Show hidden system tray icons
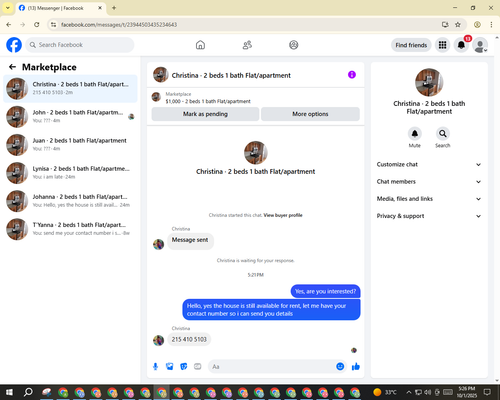The height and width of the screenshot is (400, 500). 409,392
